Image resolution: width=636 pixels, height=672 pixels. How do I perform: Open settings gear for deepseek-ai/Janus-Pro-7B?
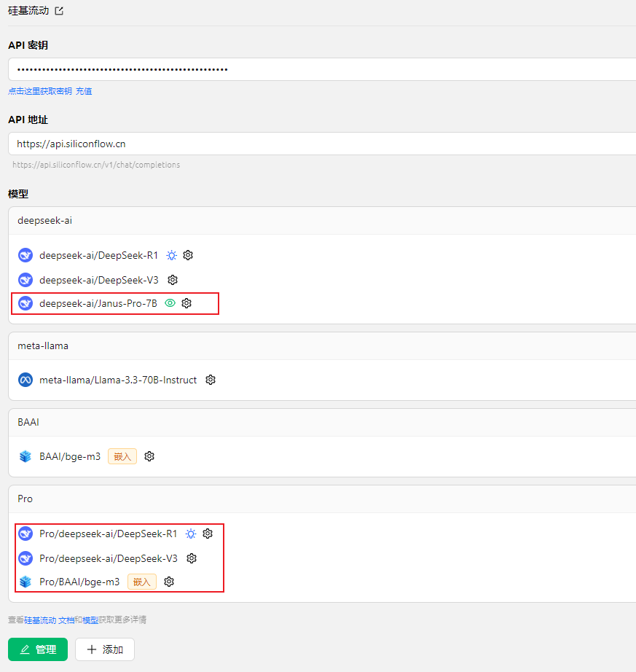tap(187, 303)
